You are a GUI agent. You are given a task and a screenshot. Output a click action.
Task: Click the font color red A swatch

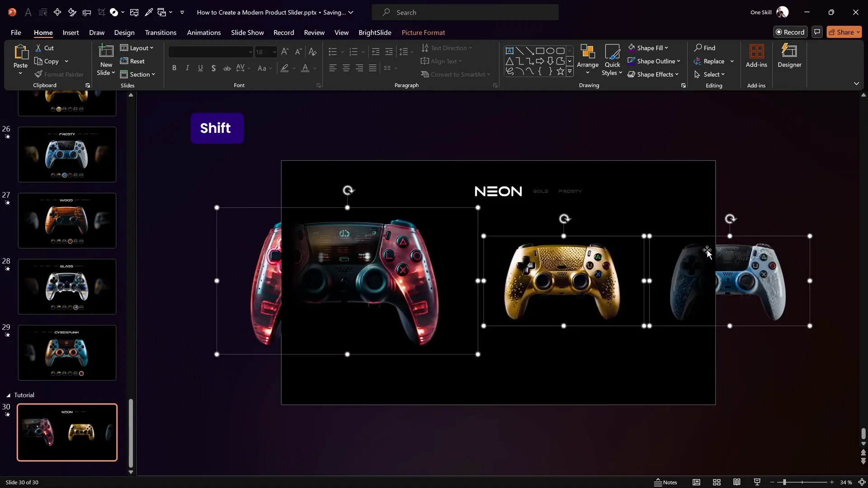pyautogui.click(x=305, y=68)
